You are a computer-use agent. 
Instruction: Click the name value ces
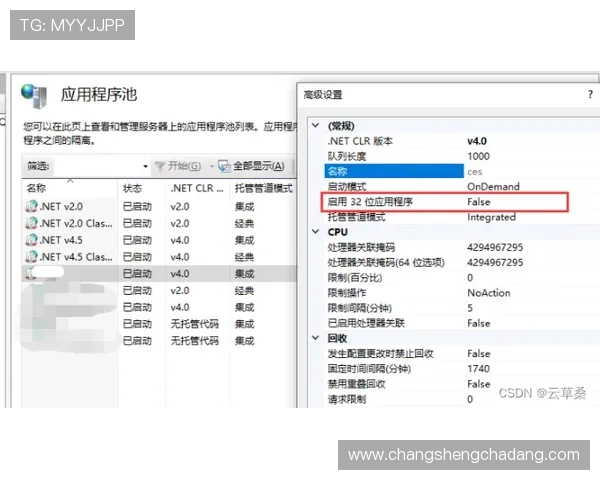(474, 172)
